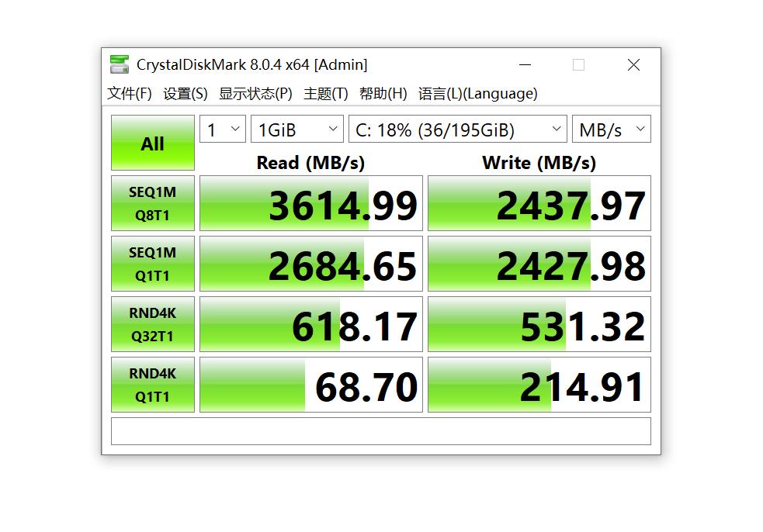Start the SEQ1M Q1T1 test

pos(152,264)
